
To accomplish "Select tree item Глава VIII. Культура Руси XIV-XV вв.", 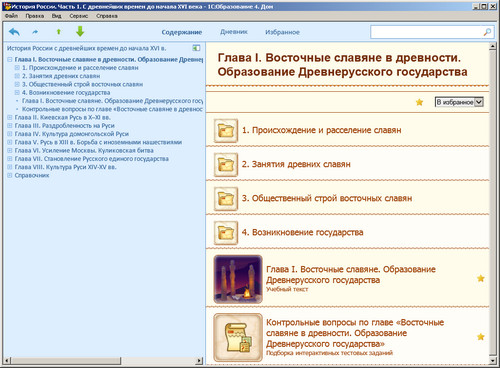I will pos(65,167).
